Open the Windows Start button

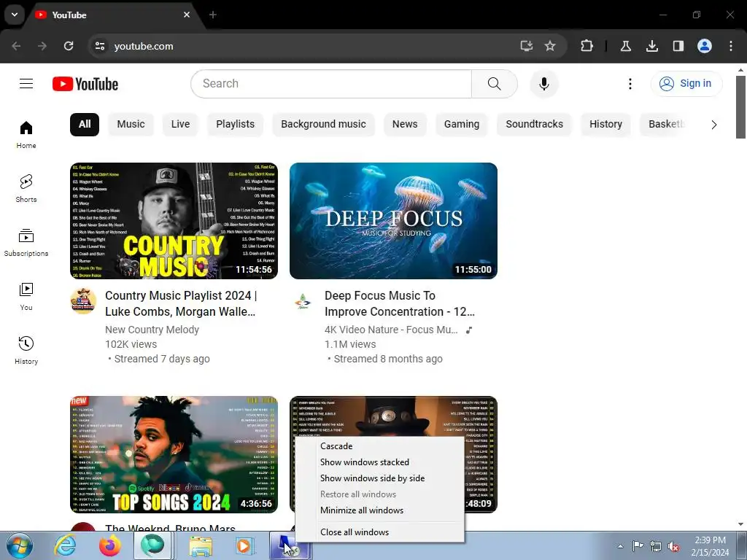[19, 545]
